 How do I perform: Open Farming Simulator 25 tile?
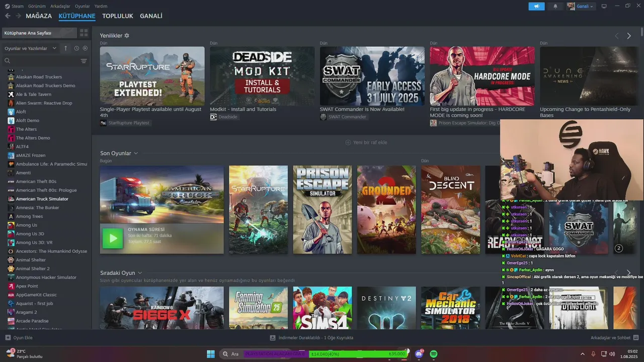click(258, 308)
